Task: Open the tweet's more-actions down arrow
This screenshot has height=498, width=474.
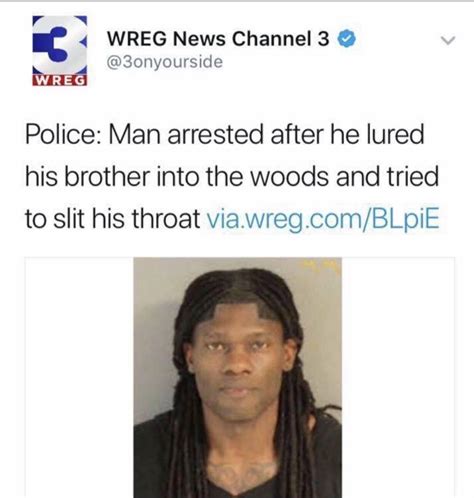Action: point(448,40)
